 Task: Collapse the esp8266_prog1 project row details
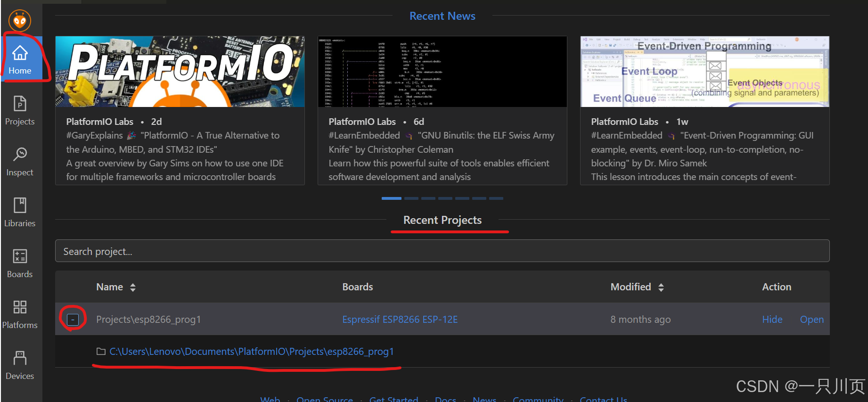73,319
